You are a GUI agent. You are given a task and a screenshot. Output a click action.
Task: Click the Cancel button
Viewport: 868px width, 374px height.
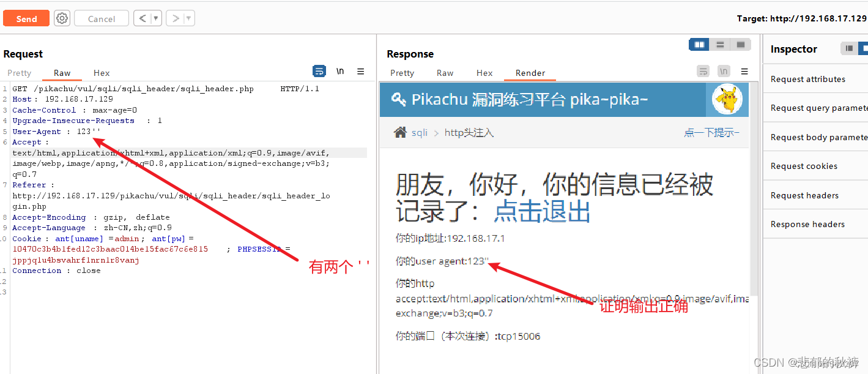click(x=101, y=18)
